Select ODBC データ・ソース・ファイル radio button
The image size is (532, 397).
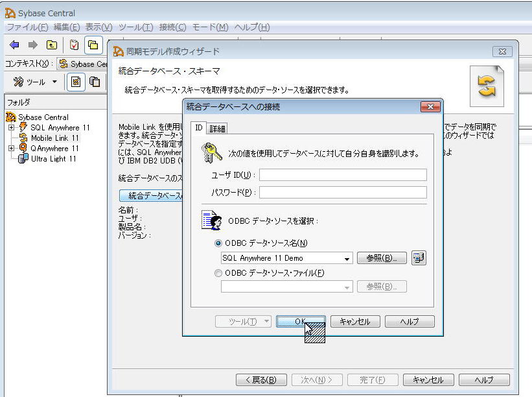coord(218,273)
